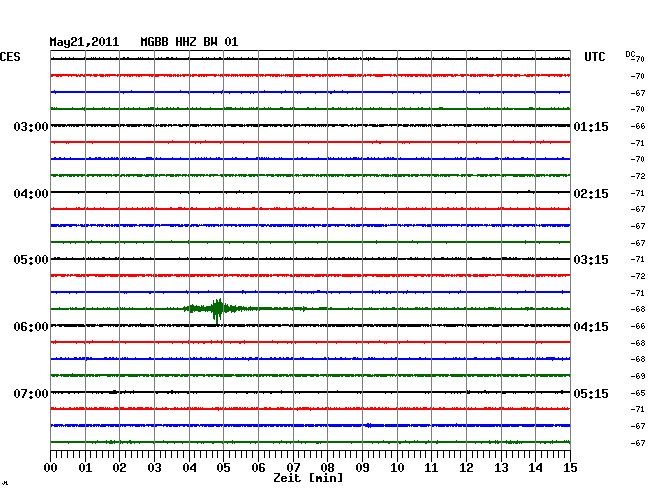650x494 pixels.
Task: Click the 05:15 UTC time label
Action: coord(591,393)
